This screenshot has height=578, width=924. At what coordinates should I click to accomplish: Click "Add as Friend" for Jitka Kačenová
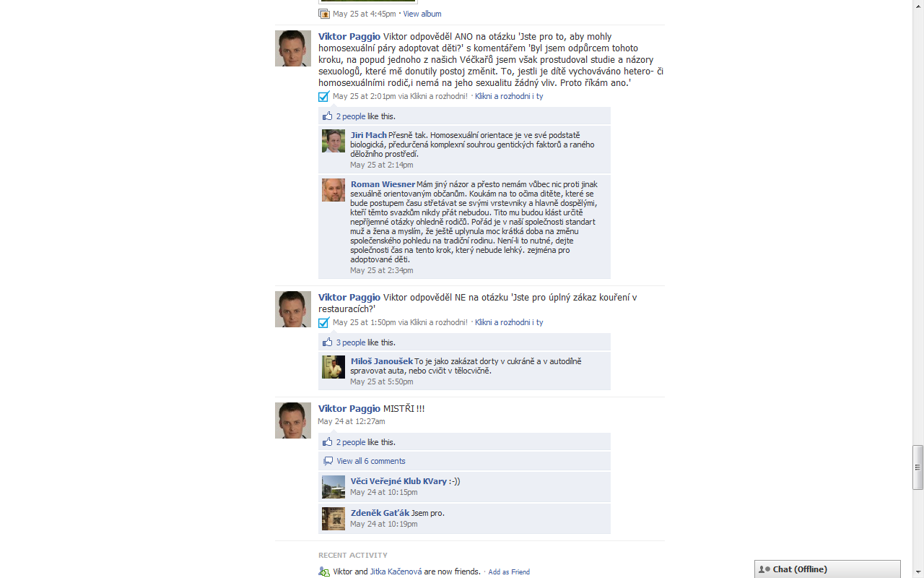509,572
